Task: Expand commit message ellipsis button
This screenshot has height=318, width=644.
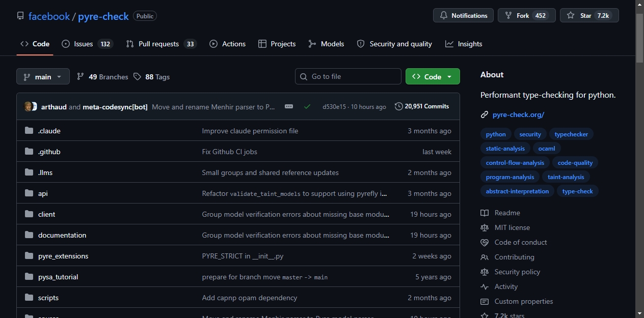Action: click(289, 106)
